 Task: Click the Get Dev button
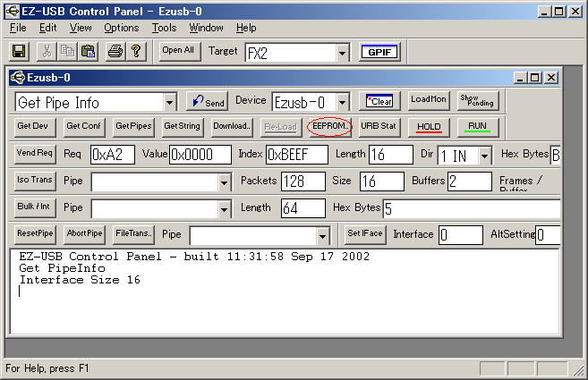point(35,127)
